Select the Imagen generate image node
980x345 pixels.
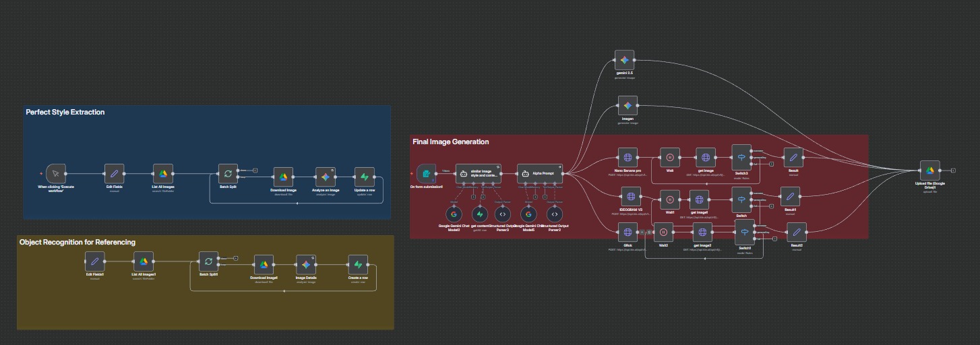coord(627,106)
